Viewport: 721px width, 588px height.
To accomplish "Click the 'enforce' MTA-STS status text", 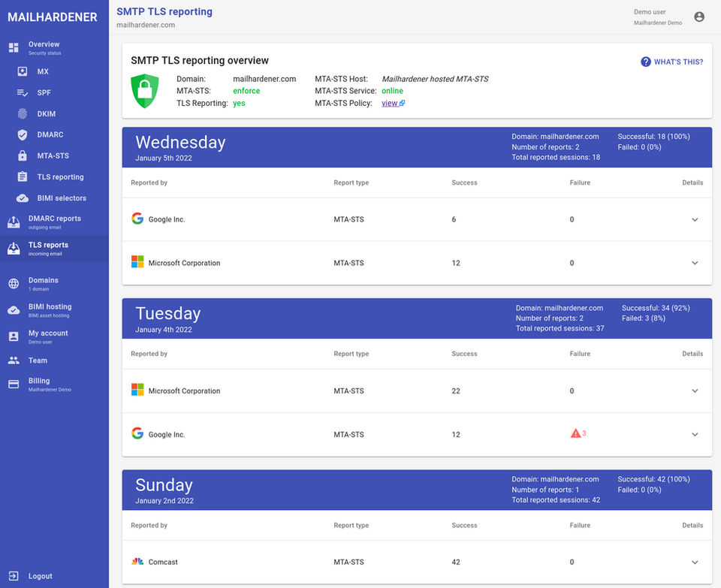I will (246, 91).
